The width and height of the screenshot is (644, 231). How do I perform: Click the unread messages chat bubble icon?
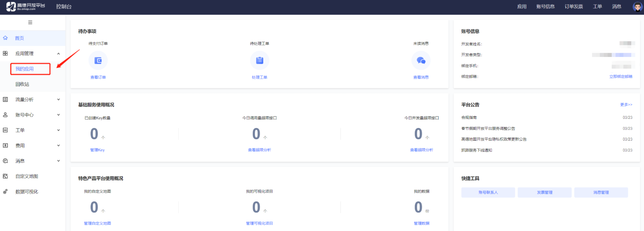[x=421, y=60]
